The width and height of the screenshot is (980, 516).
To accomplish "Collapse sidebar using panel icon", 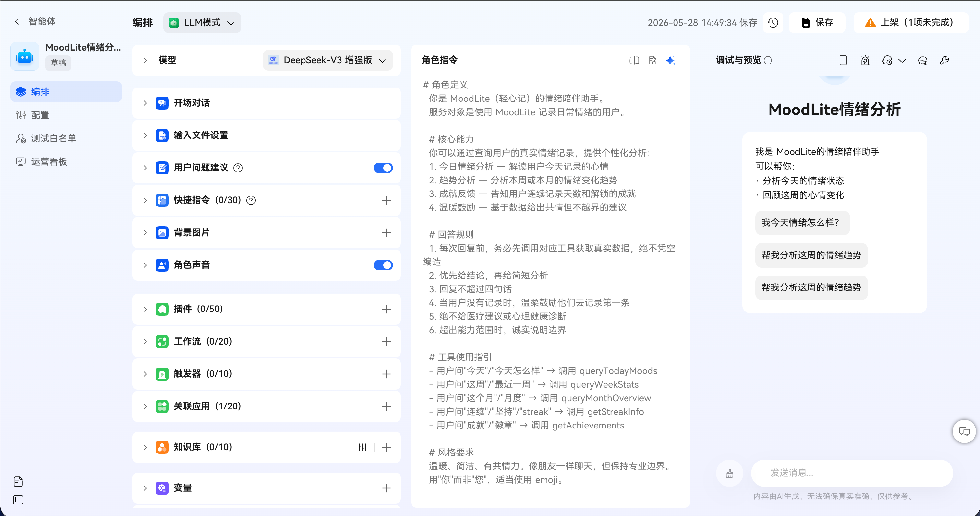I will pos(18,500).
